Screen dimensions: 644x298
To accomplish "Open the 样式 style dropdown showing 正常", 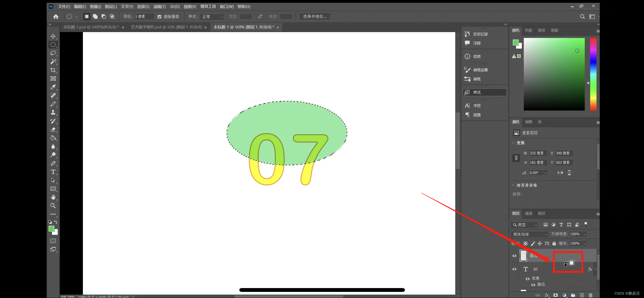I will [212, 17].
